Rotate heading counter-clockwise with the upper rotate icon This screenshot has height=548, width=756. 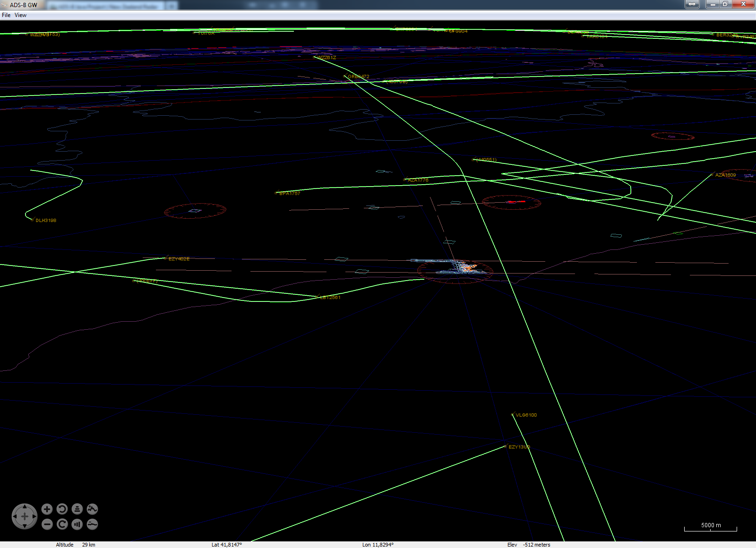click(x=62, y=509)
